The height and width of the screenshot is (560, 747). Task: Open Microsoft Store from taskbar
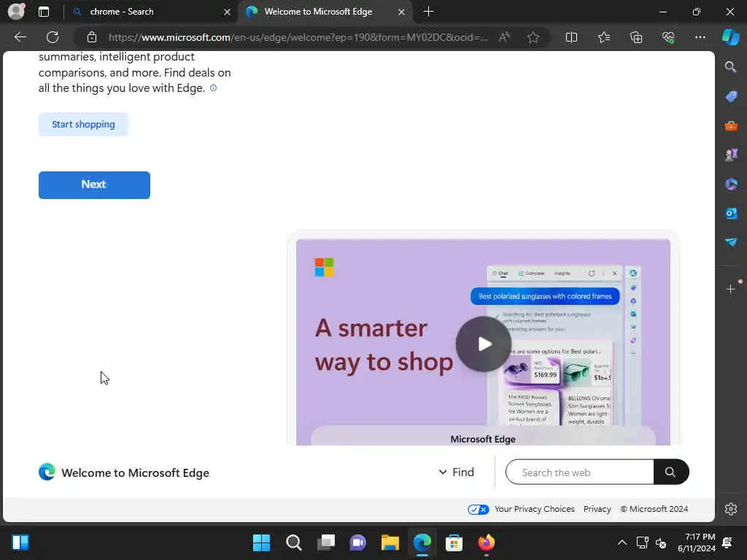[454, 542]
